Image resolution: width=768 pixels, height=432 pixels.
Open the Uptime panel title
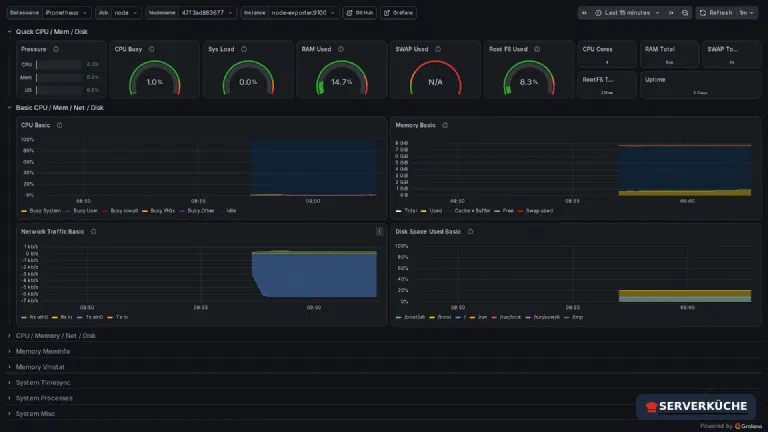tap(655, 80)
